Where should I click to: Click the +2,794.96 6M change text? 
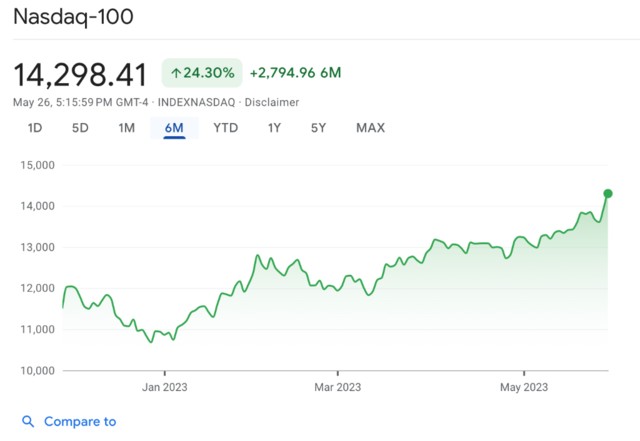[x=295, y=73]
